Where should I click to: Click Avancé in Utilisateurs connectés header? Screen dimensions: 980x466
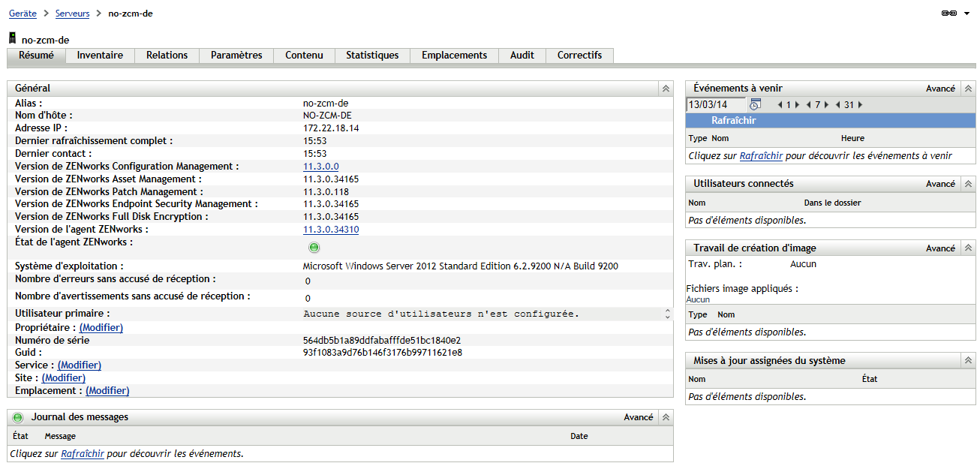pyautogui.click(x=940, y=184)
